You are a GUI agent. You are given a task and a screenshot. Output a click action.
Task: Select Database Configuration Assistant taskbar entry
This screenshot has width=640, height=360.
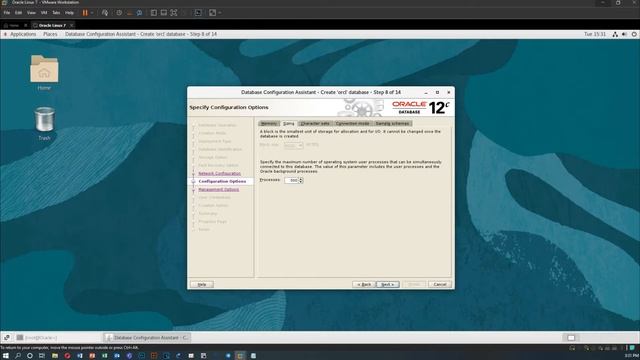[x=147, y=338]
